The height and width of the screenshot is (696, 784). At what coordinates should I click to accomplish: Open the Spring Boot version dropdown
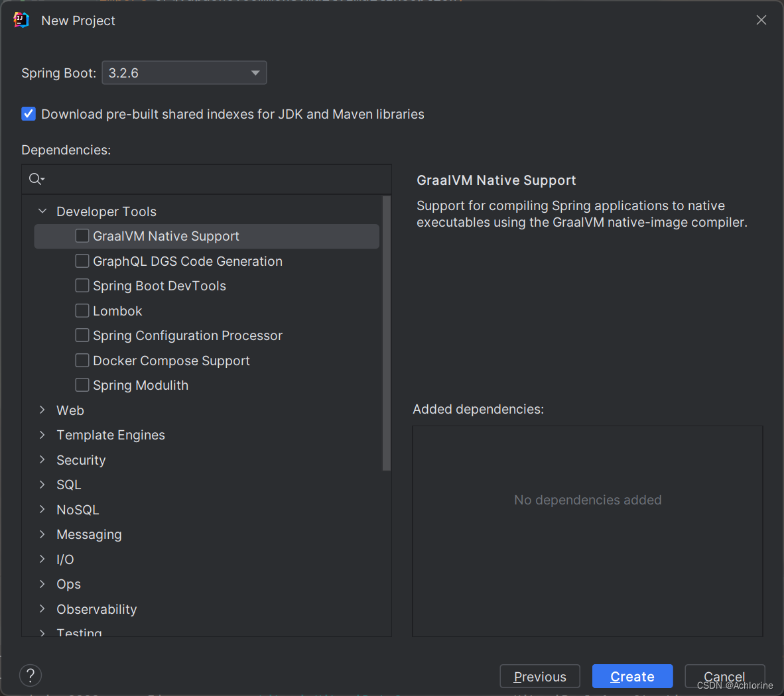(184, 73)
